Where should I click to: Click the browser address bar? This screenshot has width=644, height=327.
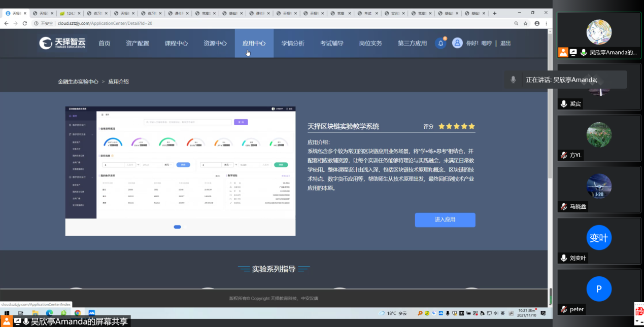pyautogui.click(x=254, y=23)
